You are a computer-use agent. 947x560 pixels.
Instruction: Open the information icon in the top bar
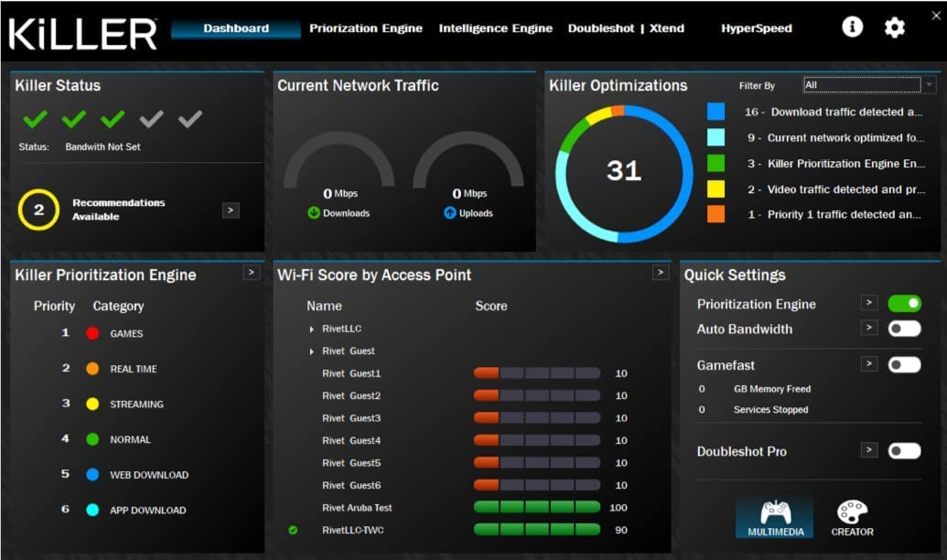pyautogui.click(x=852, y=27)
